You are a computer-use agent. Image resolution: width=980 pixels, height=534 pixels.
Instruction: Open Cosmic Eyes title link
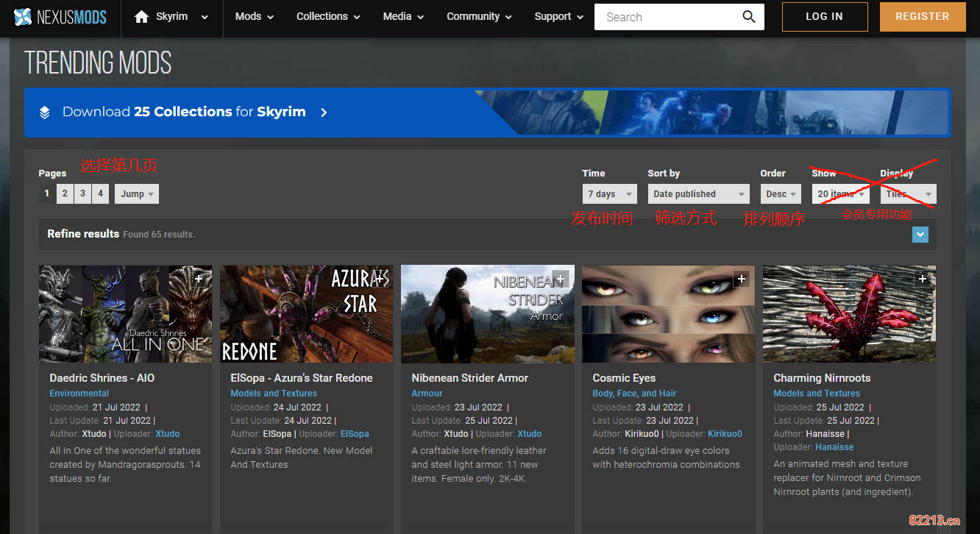point(624,378)
